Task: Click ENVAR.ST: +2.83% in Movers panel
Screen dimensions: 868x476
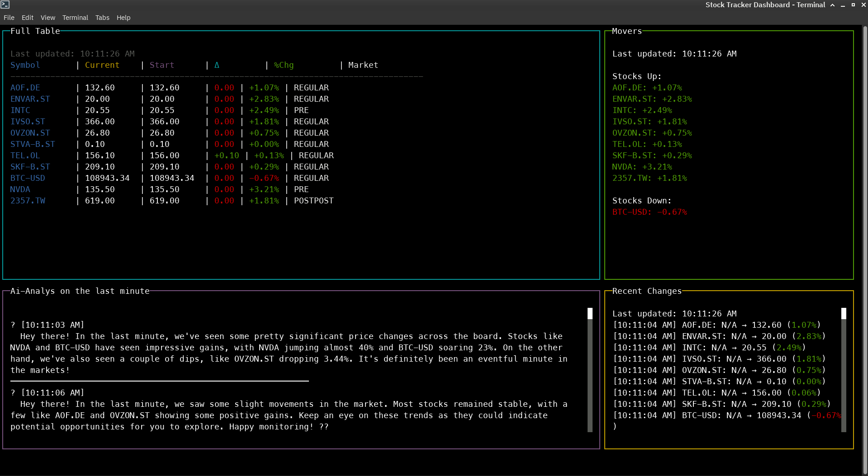Action: pyautogui.click(x=652, y=99)
